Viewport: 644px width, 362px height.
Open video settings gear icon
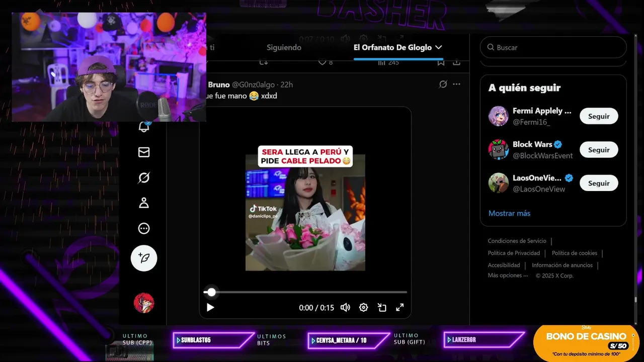coord(363,307)
